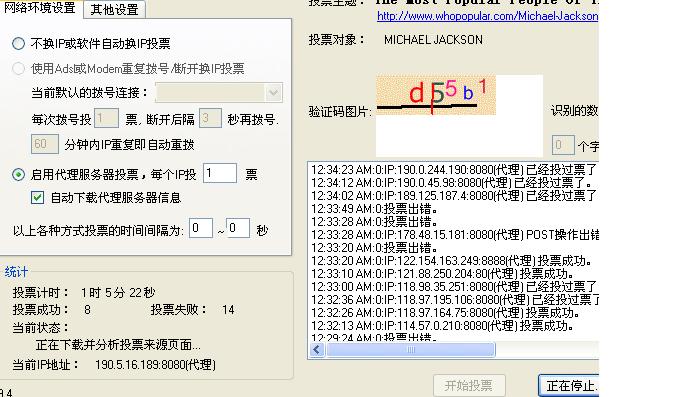Click the 正在停止 button
The height and width of the screenshot is (397, 683).
tap(569, 386)
